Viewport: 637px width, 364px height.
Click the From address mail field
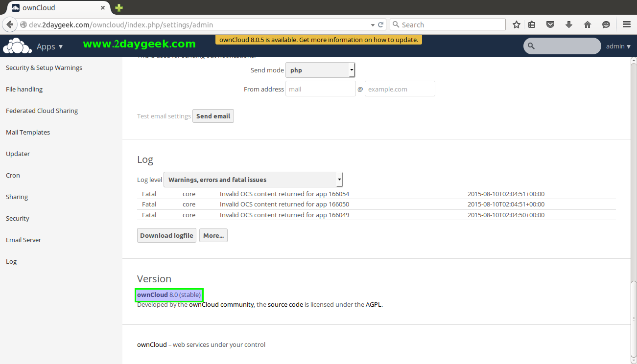[320, 89]
